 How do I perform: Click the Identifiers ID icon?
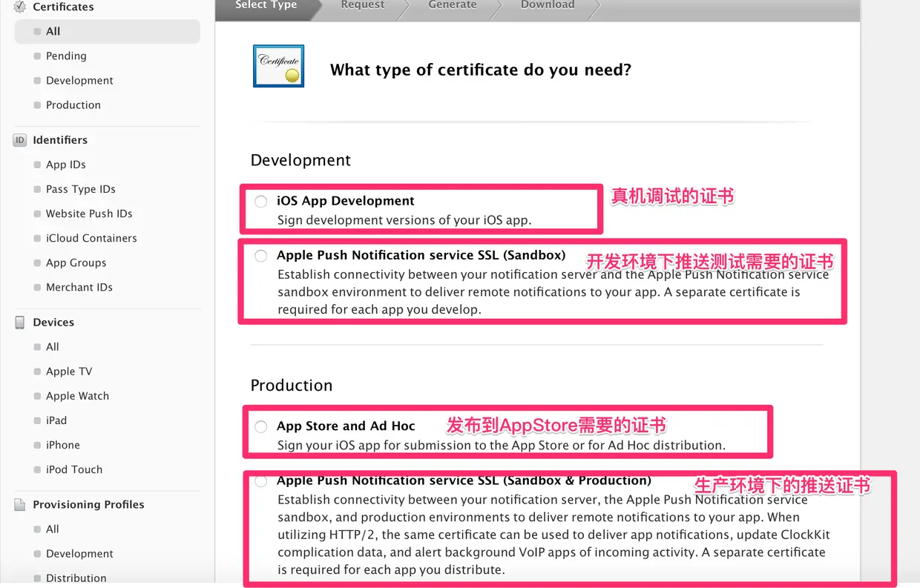point(20,140)
